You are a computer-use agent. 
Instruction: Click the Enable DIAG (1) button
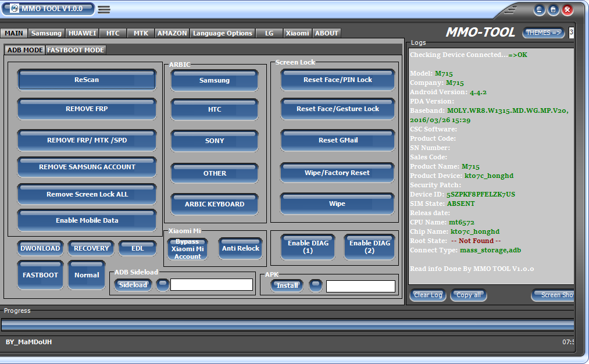point(308,247)
